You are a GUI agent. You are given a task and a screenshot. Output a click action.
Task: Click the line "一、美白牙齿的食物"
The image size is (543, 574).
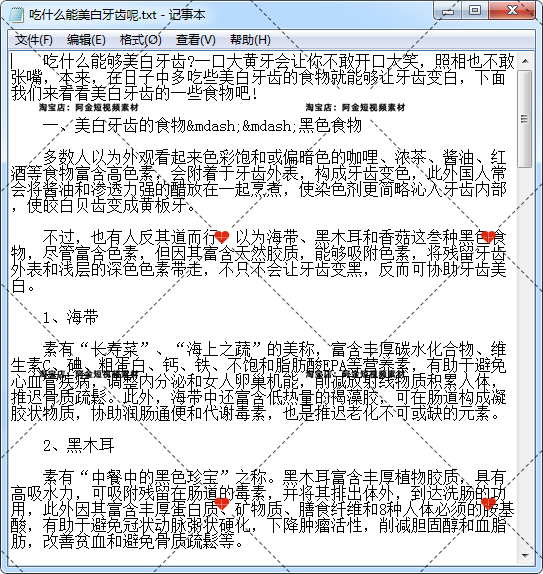[114, 126]
